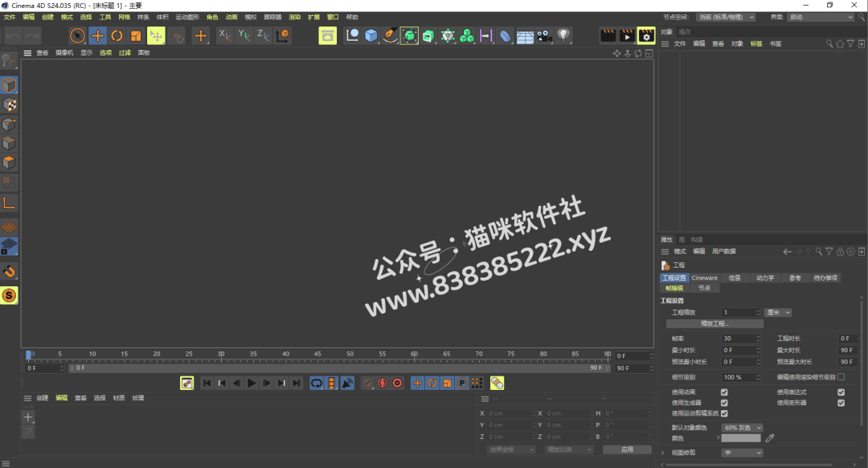This screenshot has width=868, height=468.
Task: Select the Live Selection tool
Action: pyautogui.click(x=77, y=36)
